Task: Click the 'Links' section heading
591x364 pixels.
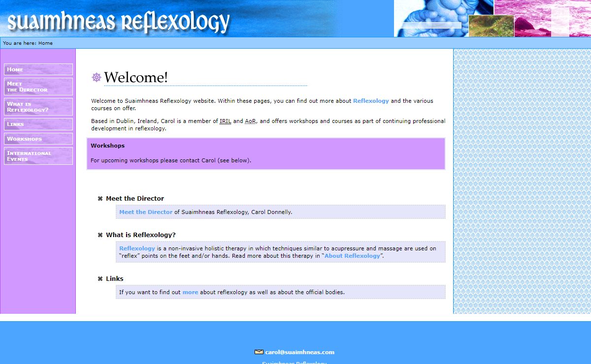Action: [x=115, y=279]
